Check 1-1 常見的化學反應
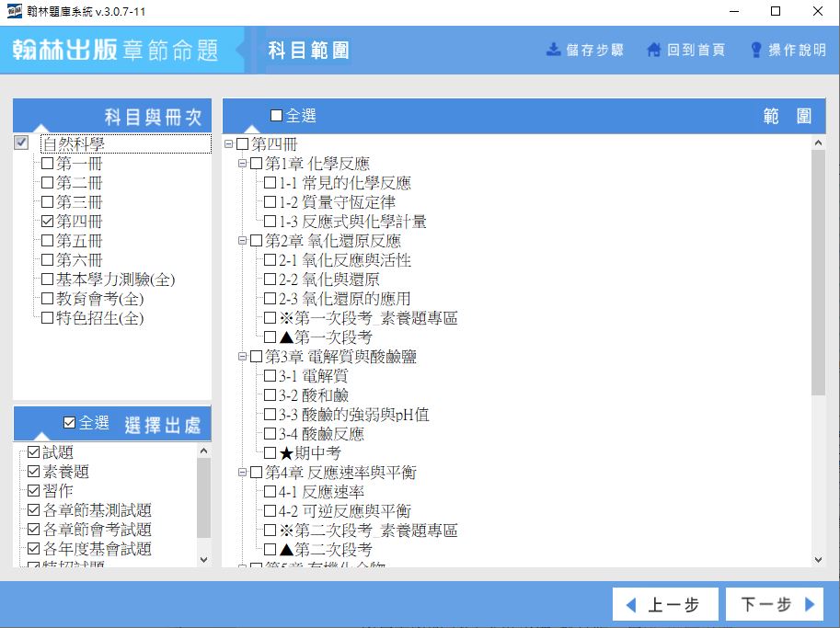 pyautogui.click(x=270, y=183)
